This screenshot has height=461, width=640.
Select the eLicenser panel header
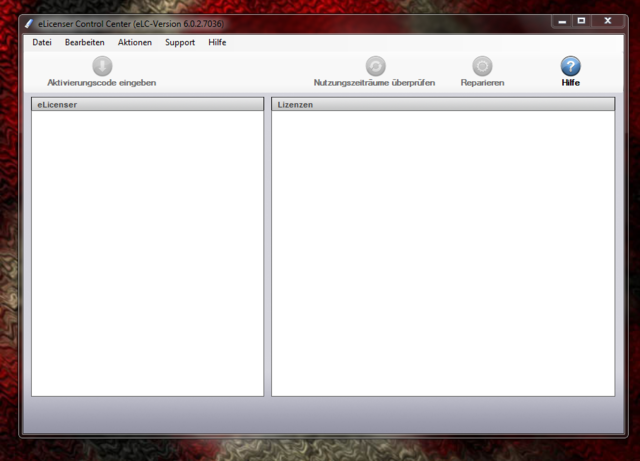[148, 104]
